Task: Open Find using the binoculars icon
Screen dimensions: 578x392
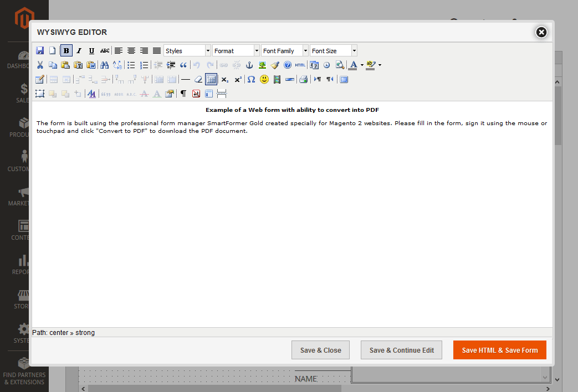Action: coord(104,65)
